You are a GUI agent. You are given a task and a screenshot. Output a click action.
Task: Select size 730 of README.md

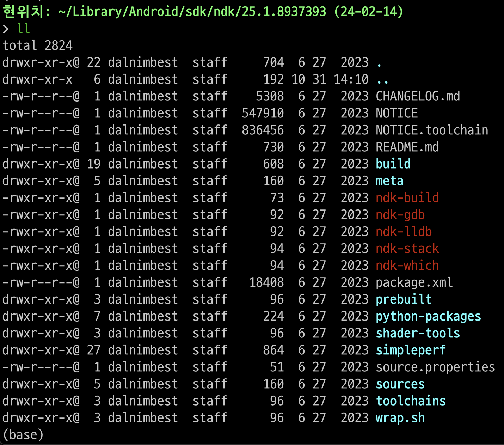pos(273,147)
